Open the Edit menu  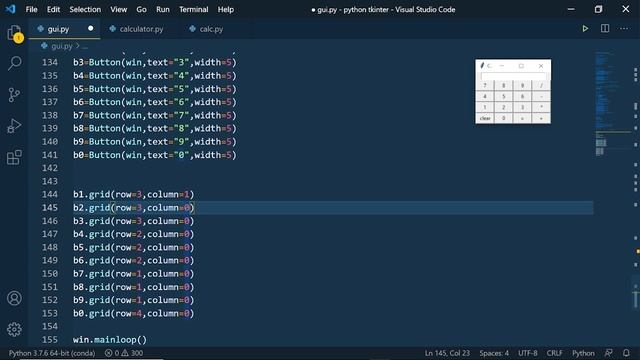click(53, 9)
